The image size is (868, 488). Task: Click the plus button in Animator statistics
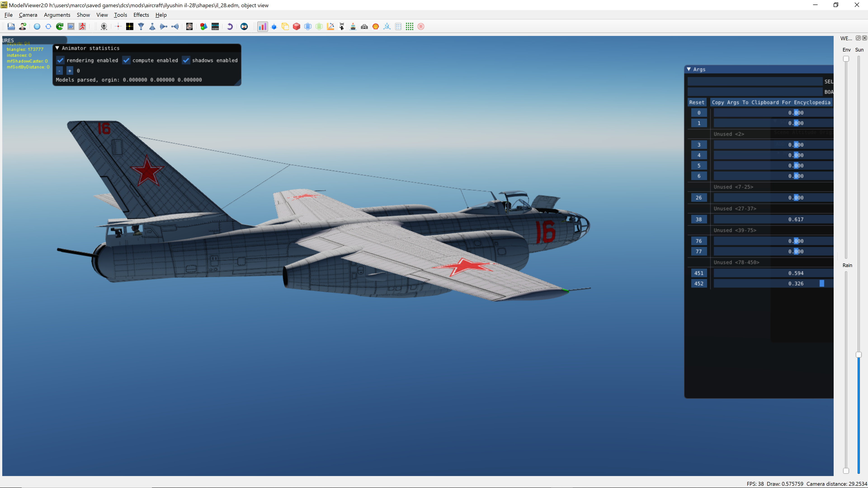[70, 71]
